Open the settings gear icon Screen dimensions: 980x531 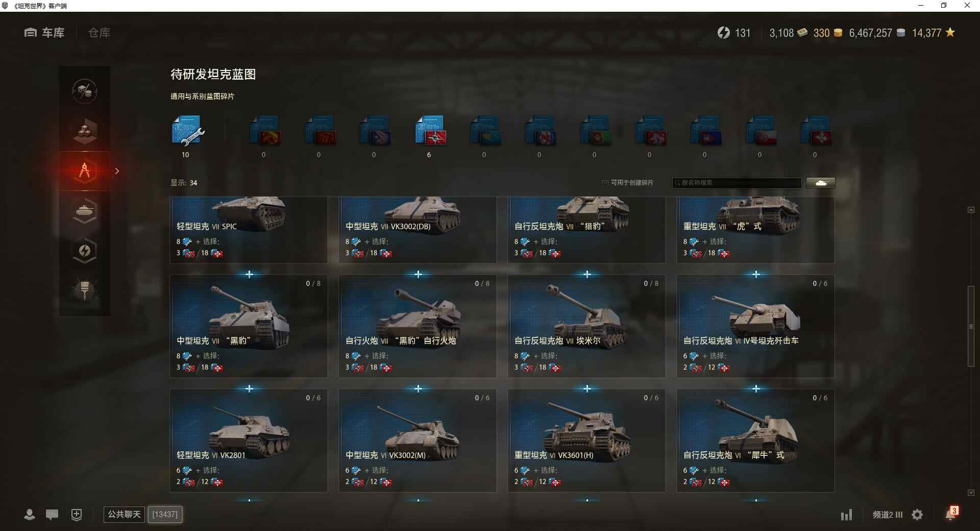coord(917,515)
